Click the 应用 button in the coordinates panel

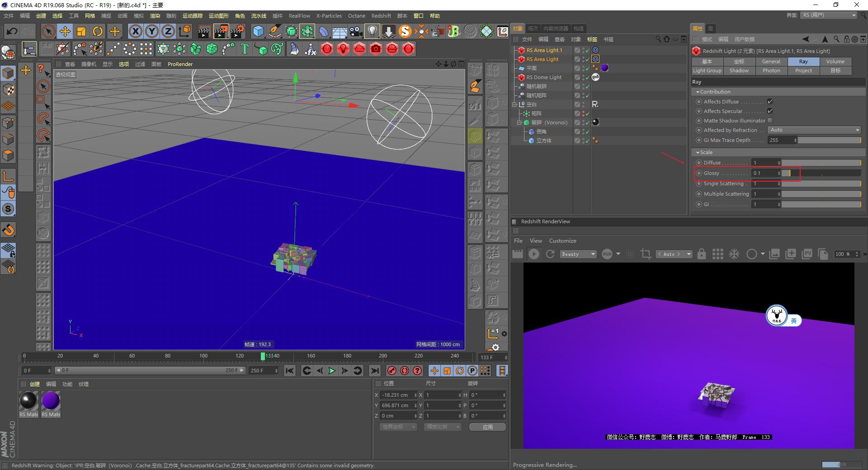click(x=487, y=427)
